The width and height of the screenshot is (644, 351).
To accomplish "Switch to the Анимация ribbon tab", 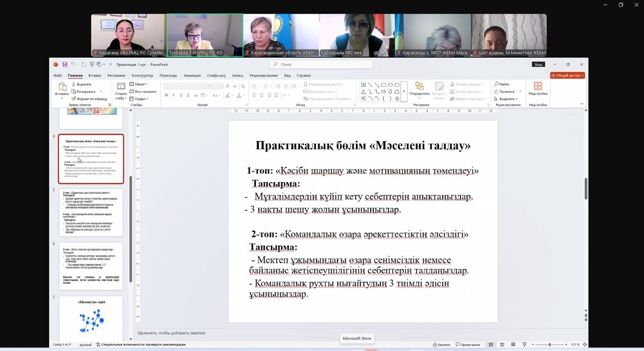I will [192, 75].
